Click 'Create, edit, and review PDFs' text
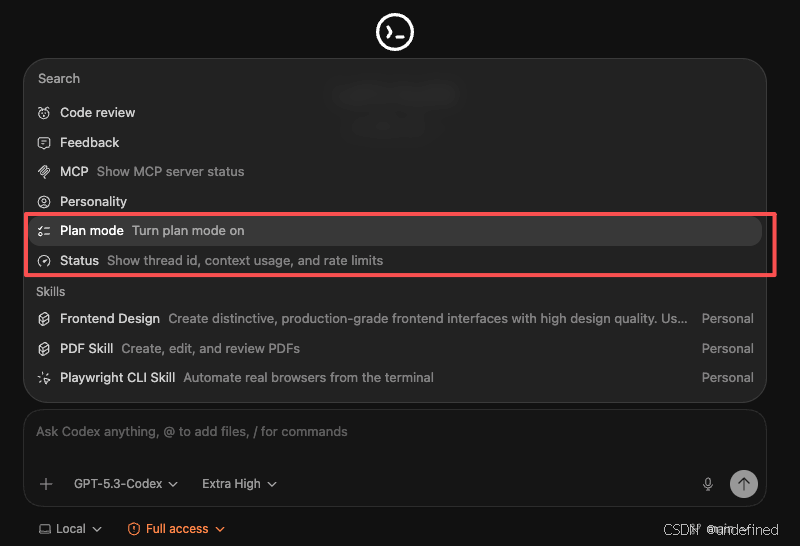 211,349
